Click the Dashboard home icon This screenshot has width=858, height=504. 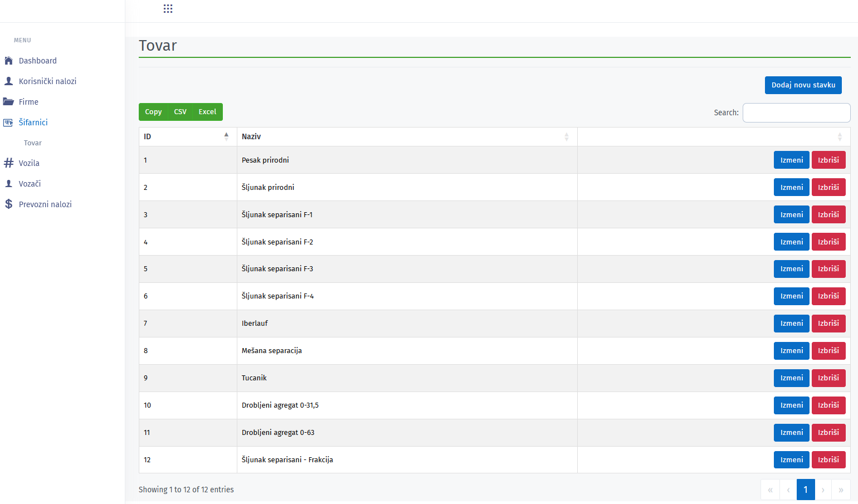8,61
